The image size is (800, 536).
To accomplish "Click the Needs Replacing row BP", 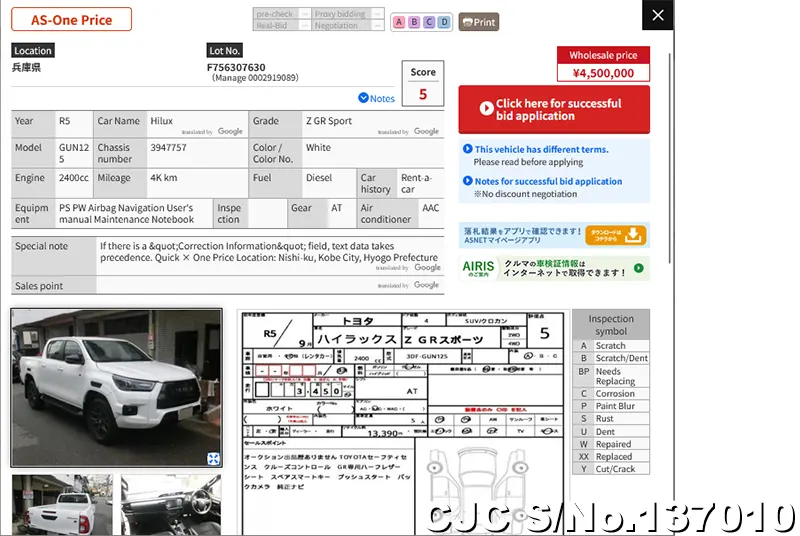I will [611, 376].
